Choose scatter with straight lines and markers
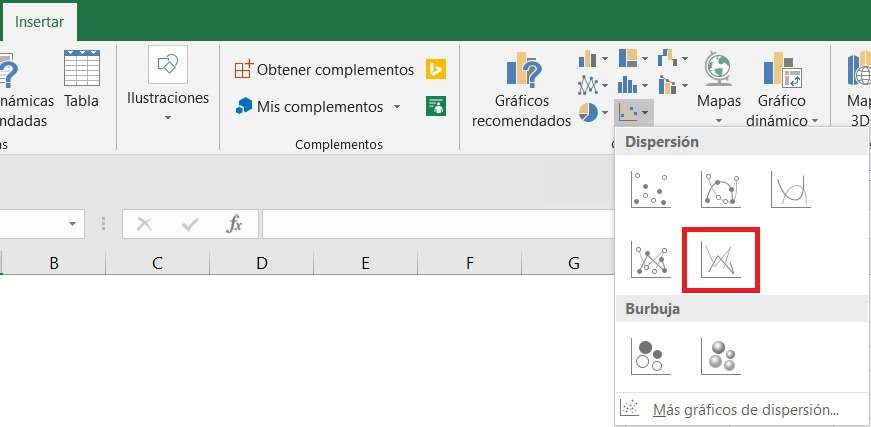Screen dimensions: 871x427 (x=650, y=260)
